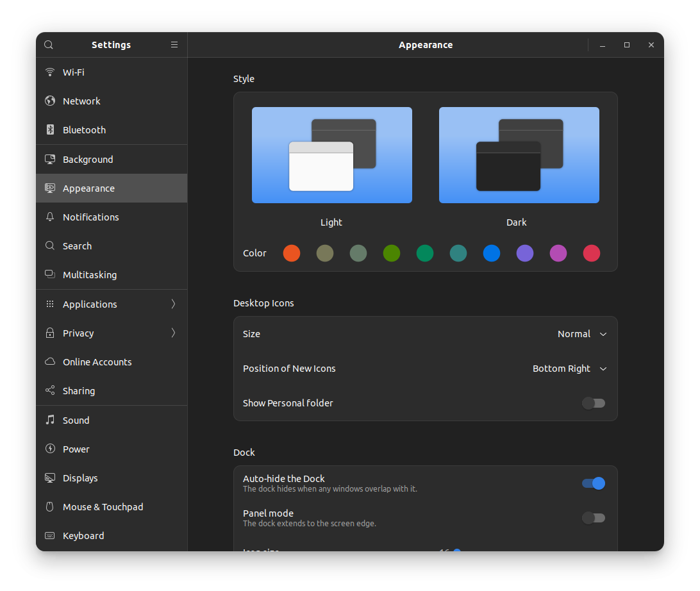
Task: Pick the purple accent color swatch
Action: (x=524, y=253)
